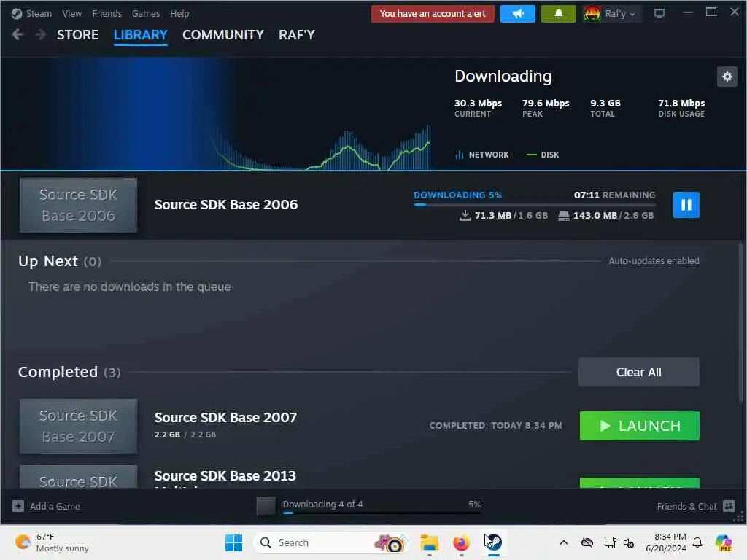Screen dimensions: 747x560
Task: Click the Friends & Chat icon
Action: click(x=729, y=506)
